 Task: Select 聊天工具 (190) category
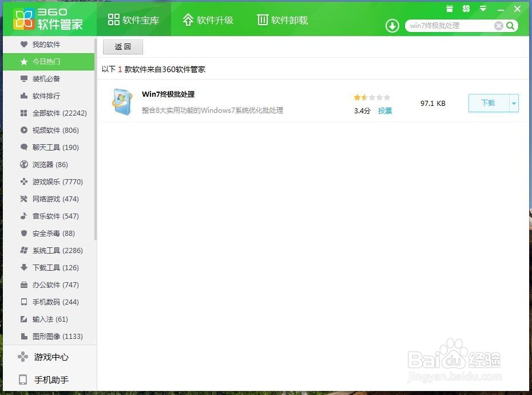[x=49, y=147]
